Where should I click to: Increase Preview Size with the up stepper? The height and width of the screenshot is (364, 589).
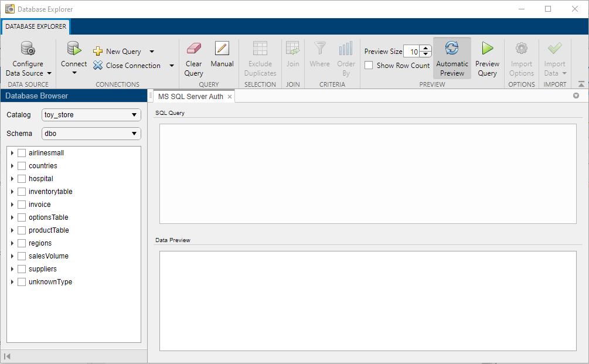[x=426, y=47]
